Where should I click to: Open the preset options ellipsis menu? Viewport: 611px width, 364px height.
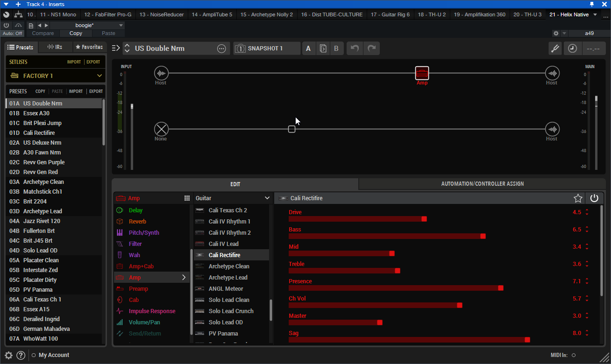point(221,49)
